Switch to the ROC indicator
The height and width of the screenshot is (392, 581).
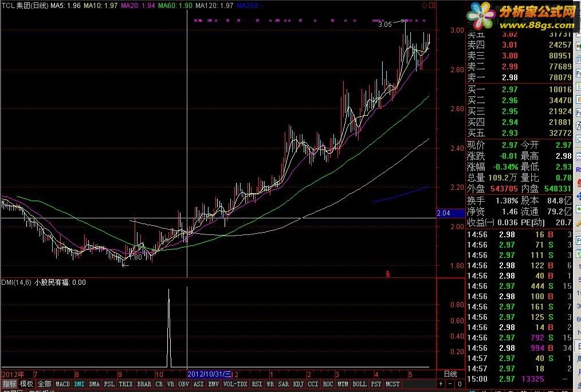(328, 384)
